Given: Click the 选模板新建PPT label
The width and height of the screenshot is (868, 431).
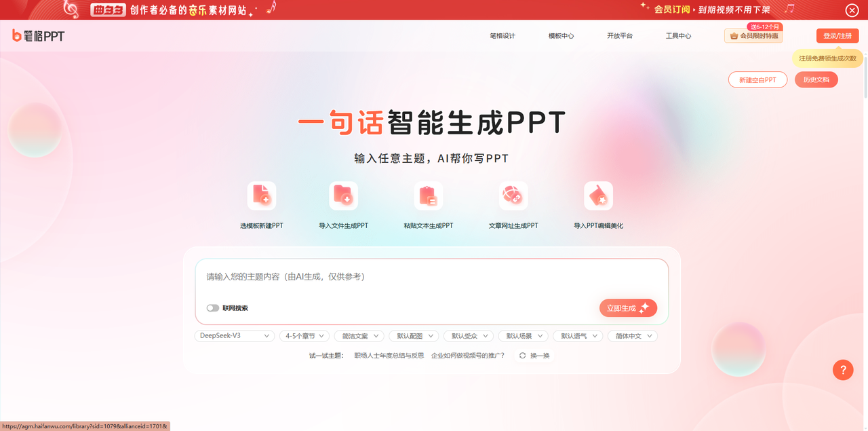Looking at the screenshot, I should (262, 226).
